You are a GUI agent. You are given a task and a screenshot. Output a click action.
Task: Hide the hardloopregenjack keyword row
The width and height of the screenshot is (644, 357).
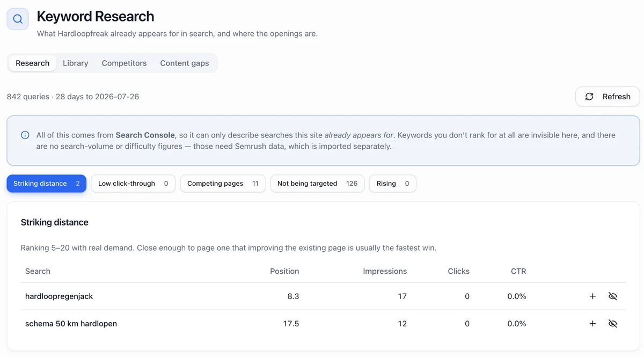(613, 296)
